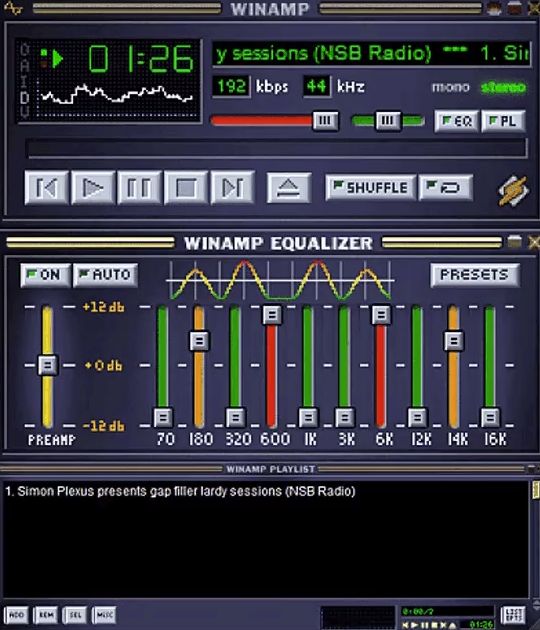Open the playlist REM menu

coord(45,615)
